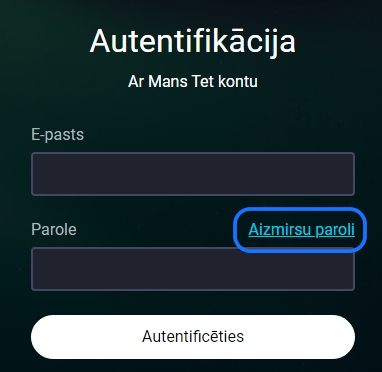Tap the rounded authenticate button at the bottom
The image size is (382, 372).
point(193,337)
